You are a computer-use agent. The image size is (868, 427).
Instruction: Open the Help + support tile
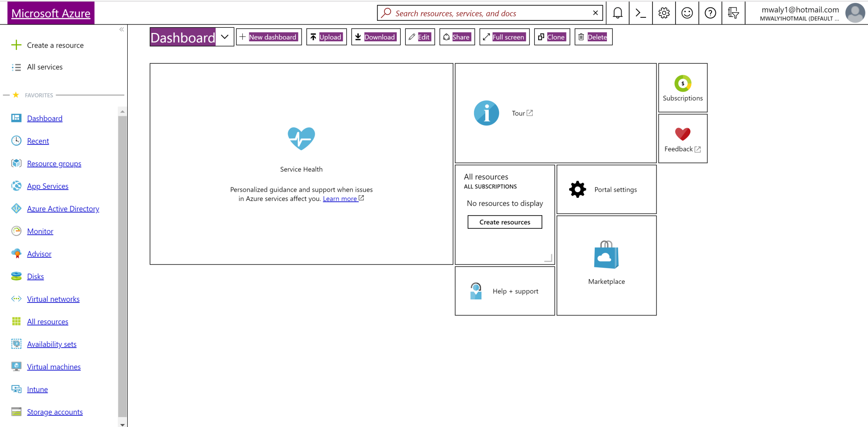pos(505,291)
